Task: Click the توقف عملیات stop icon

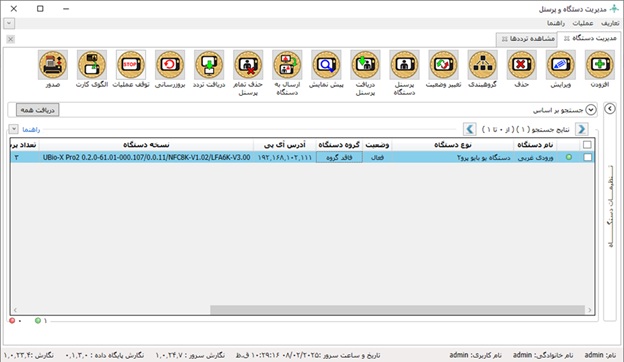Action: coord(131,65)
